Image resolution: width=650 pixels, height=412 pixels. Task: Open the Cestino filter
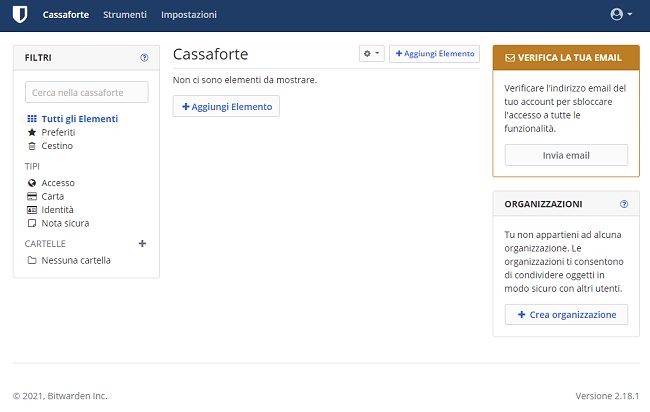50,146
